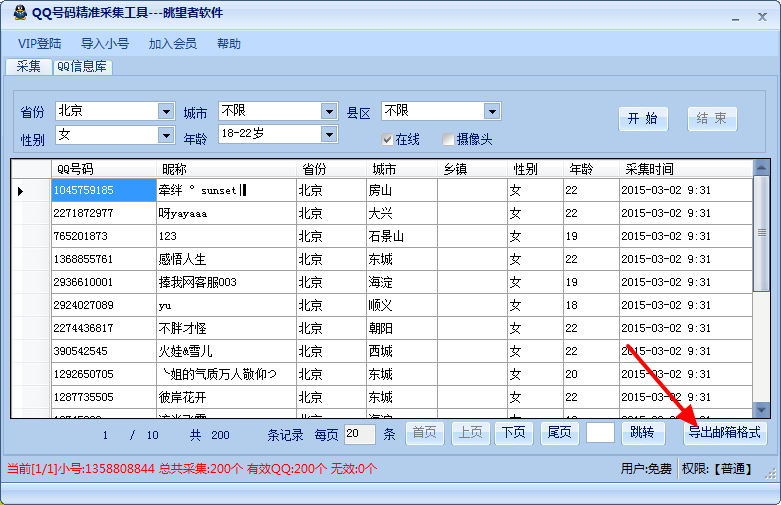The image size is (781, 505).
Task: Open the 帮助 menu
Action: tap(229, 44)
